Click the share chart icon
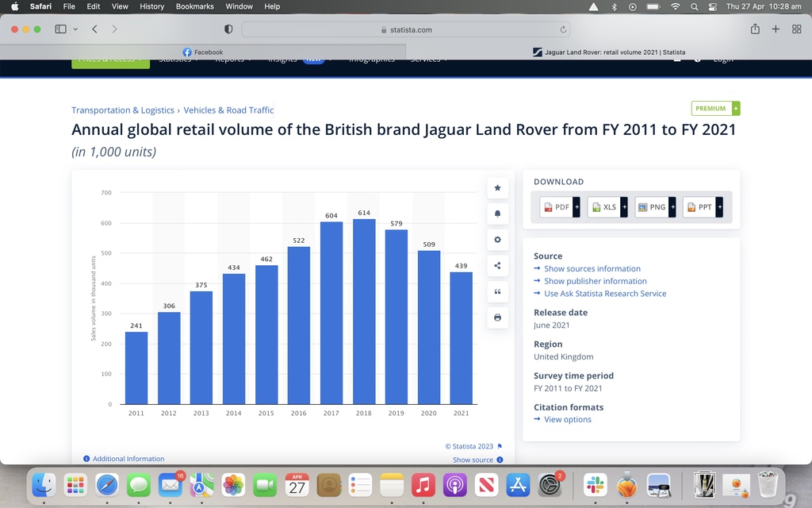812x508 pixels. coord(497,266)
